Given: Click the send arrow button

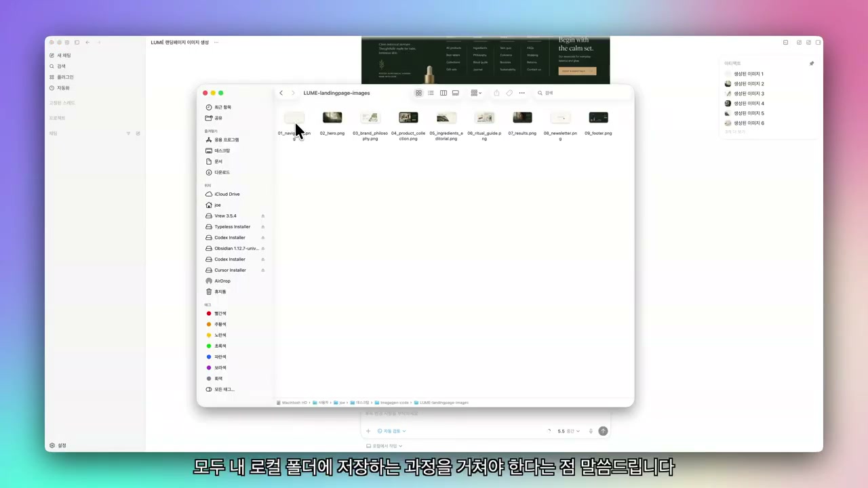Looking at the screenshot, I should (x=603, y=431).
